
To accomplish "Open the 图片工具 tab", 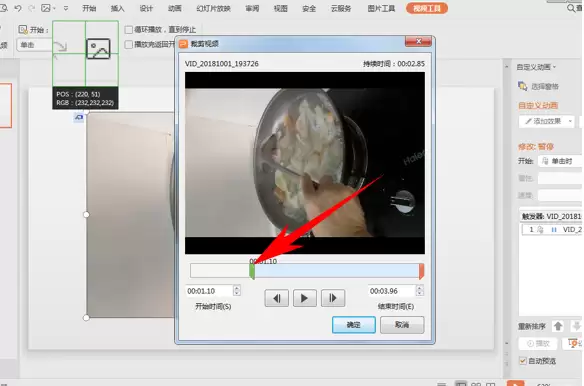I will tap(381, 8).
